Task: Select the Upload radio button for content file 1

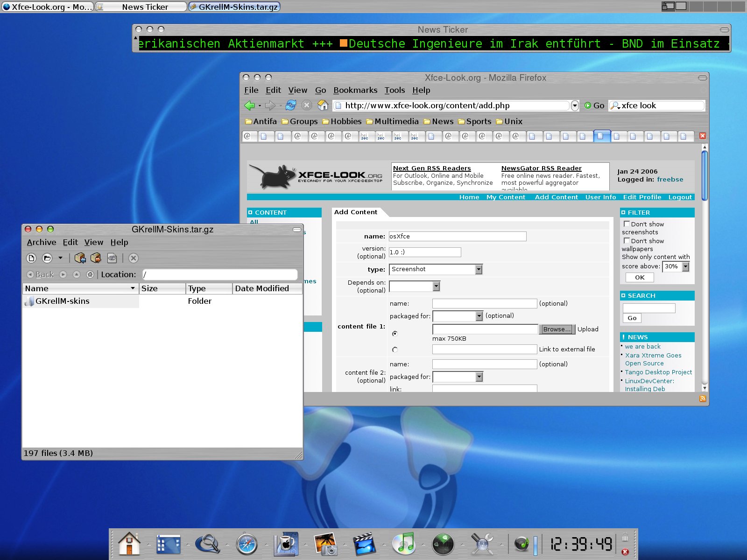Action: click(395, 333)
